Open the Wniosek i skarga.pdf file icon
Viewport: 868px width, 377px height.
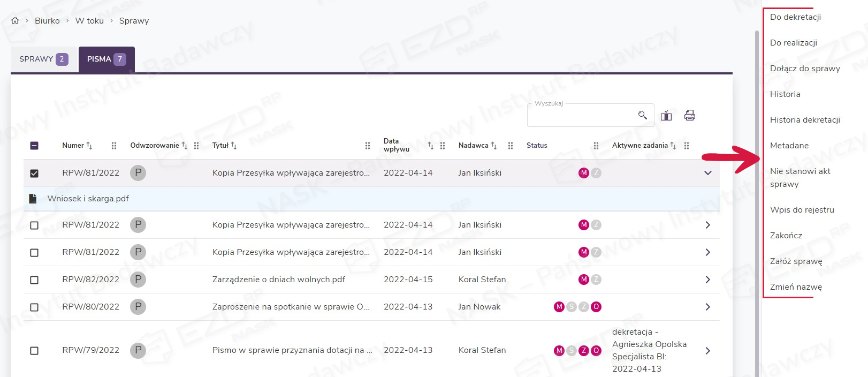tap(33, 199)
